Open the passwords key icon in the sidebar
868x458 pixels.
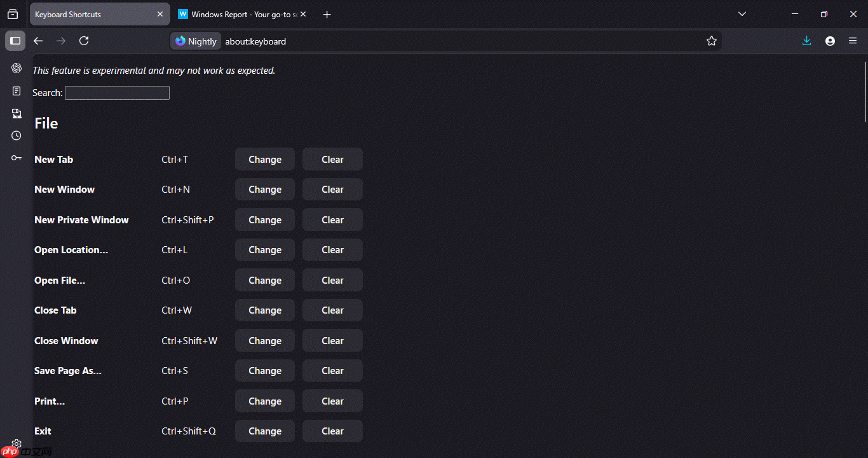point(17,158)
